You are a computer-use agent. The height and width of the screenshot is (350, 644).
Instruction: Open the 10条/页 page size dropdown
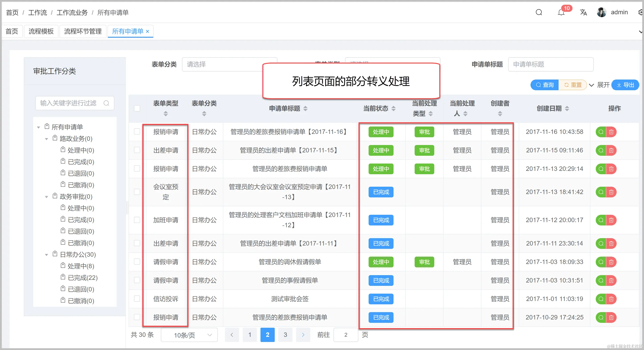tap(189, 335)
